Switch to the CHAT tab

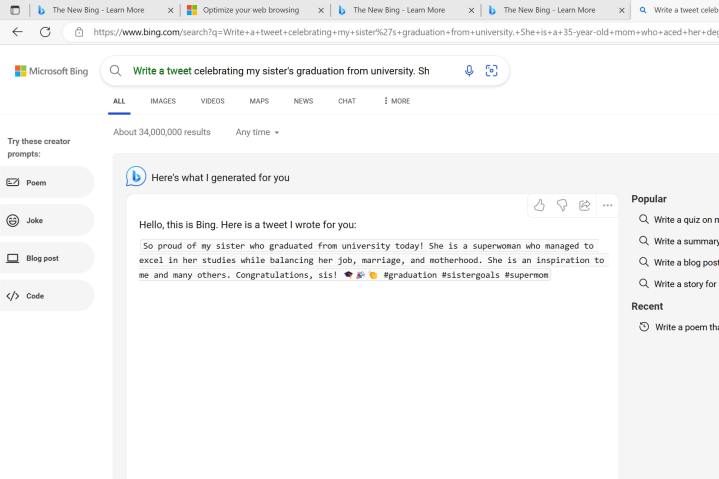tap(346, 101)
